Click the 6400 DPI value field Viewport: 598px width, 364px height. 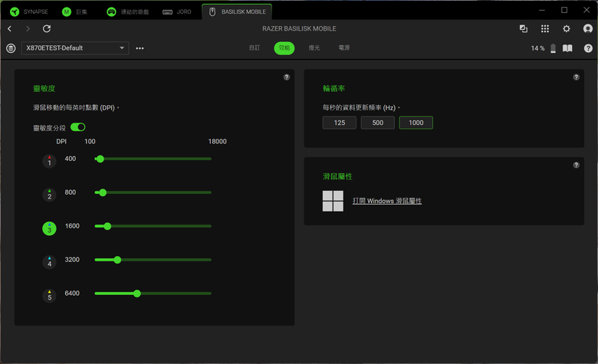point(72,293)
